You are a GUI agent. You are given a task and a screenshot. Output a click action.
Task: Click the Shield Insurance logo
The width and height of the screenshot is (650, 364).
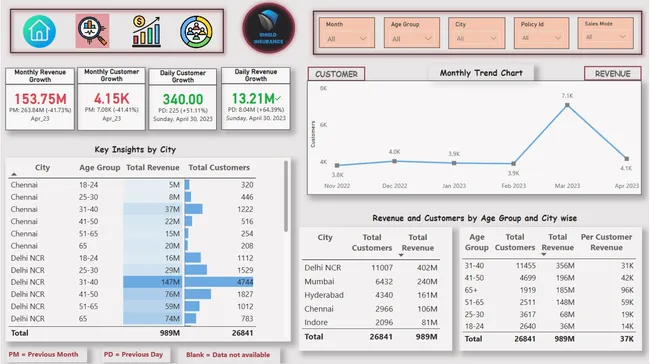point(269,29)
